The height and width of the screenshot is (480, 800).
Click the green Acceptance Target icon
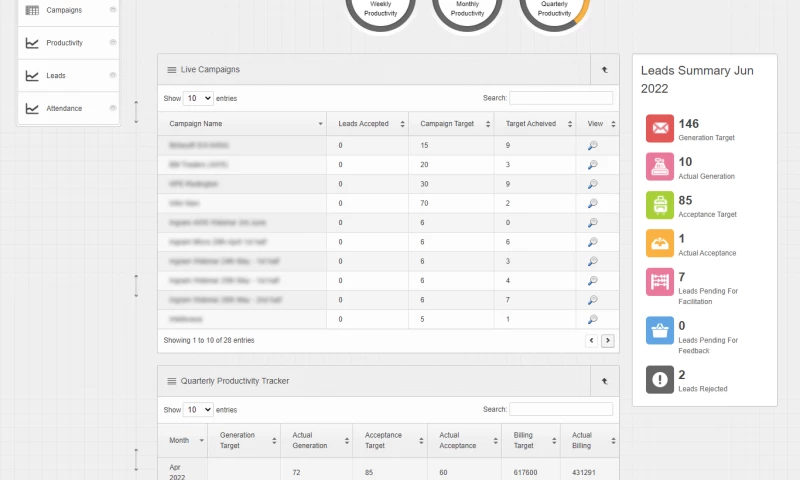[660, 205]
